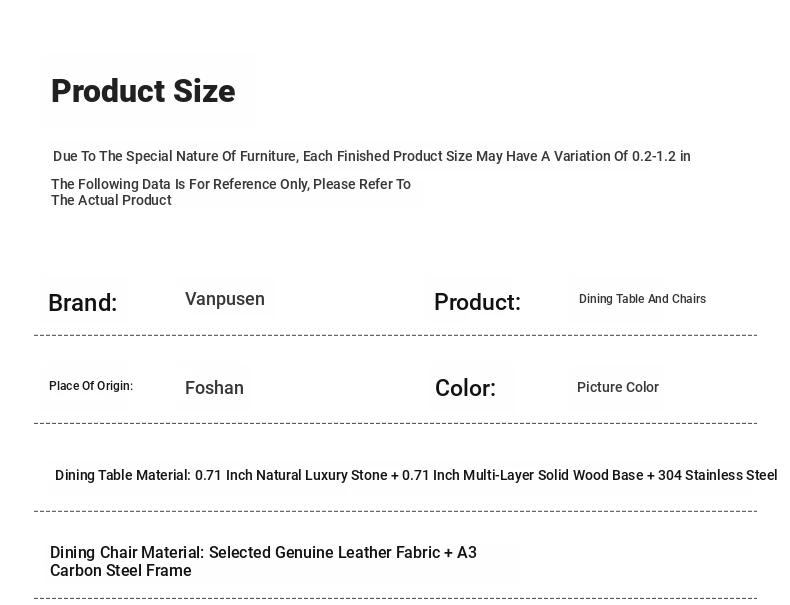Viewport: 790px width, 605px height.
Task: Click the Place Of Origin: label
Action: pos(91,386)
